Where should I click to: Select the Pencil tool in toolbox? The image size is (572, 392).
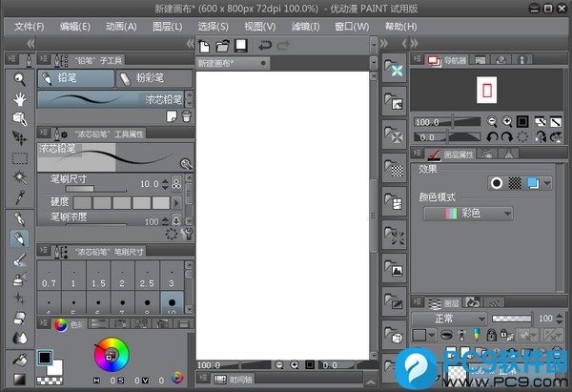tap(19, 238)
